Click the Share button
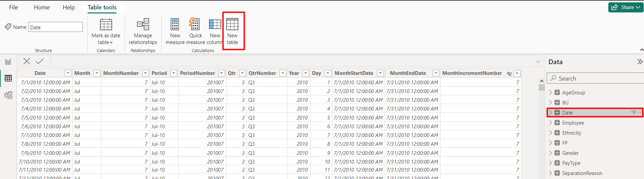 626,7
